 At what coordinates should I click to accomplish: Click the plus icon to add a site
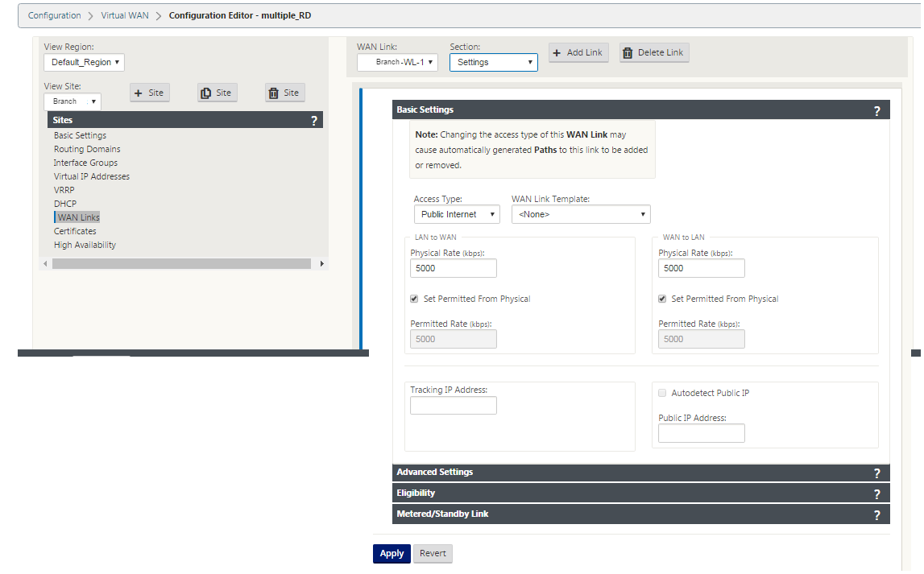coord(139,93)
